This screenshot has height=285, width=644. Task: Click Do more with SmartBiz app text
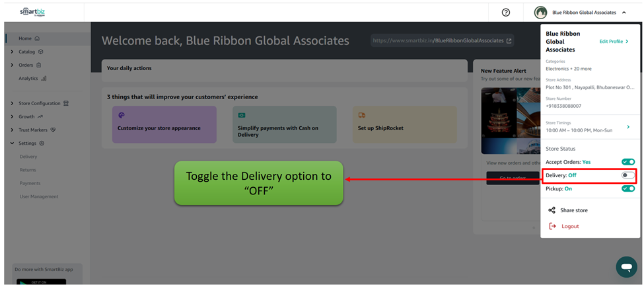pyautogui.click(x=44, y=269)
